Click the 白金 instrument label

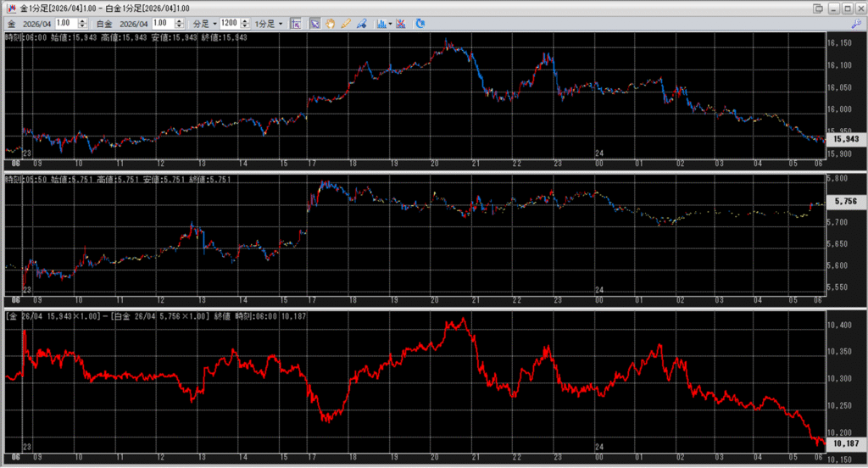103,24
